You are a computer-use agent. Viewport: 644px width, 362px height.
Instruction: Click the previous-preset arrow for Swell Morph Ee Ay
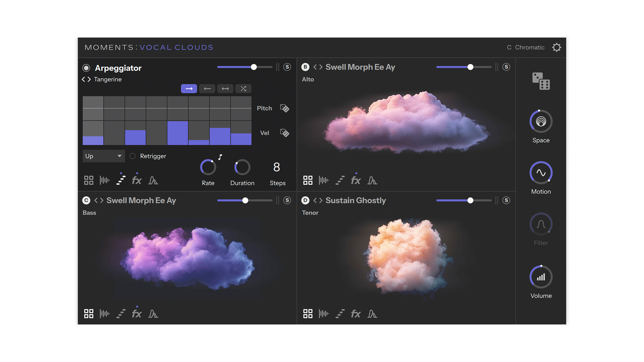click(316, 67)
